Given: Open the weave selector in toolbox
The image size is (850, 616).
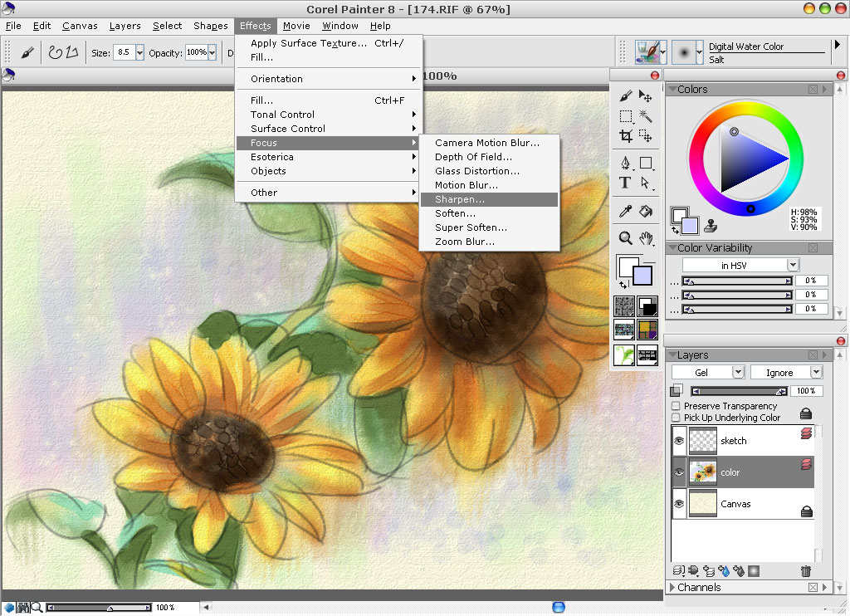Looking at the screenshot, I should (647, 329).
